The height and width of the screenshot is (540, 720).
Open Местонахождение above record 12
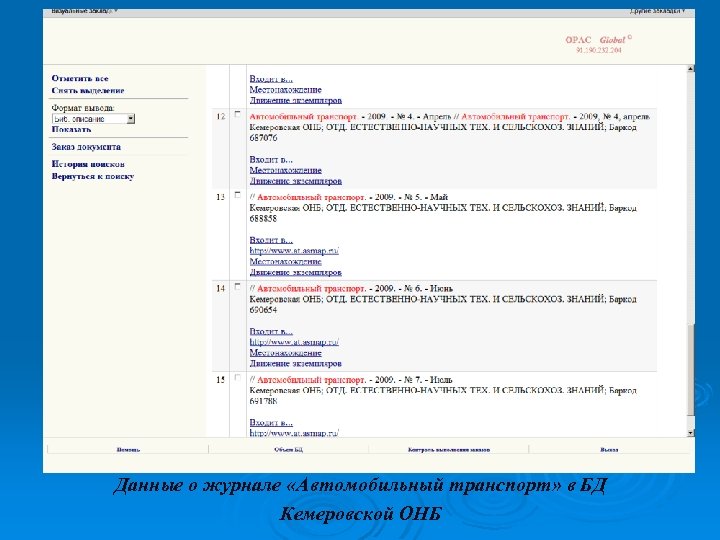pos(285,90)
